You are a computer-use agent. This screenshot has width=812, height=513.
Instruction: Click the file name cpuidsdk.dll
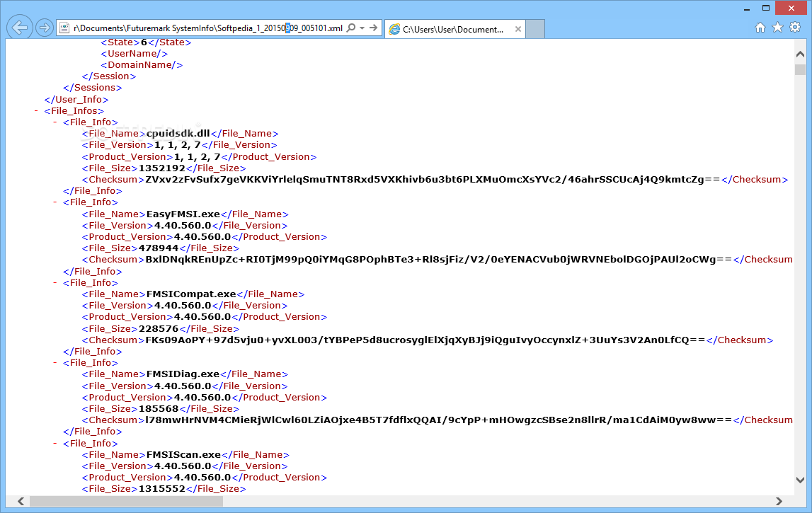(x=178, y=134)
